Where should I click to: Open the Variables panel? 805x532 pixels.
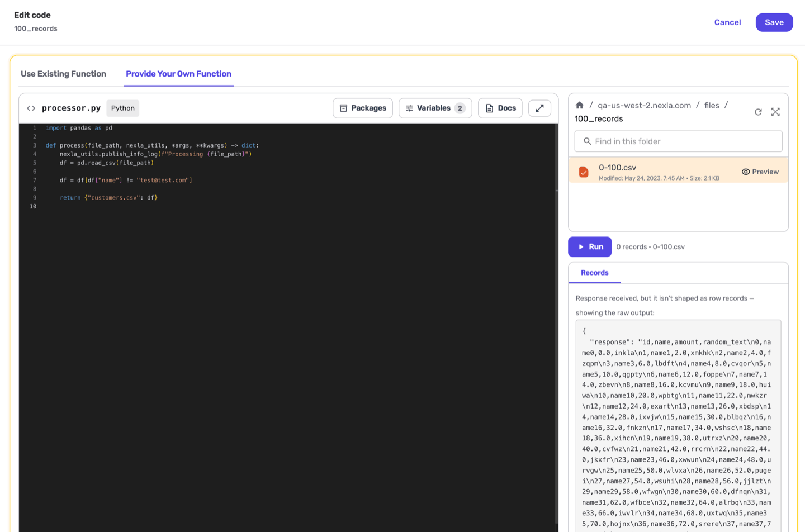435,108
